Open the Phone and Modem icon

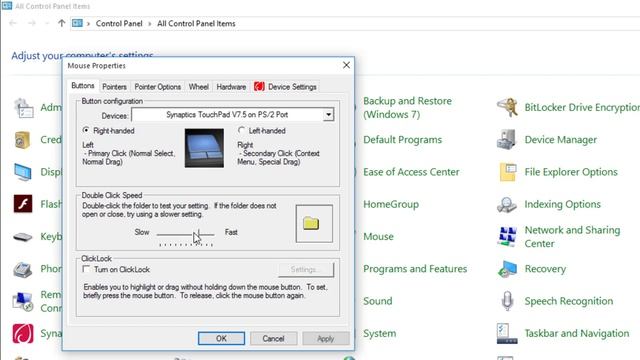click(22, 269)
